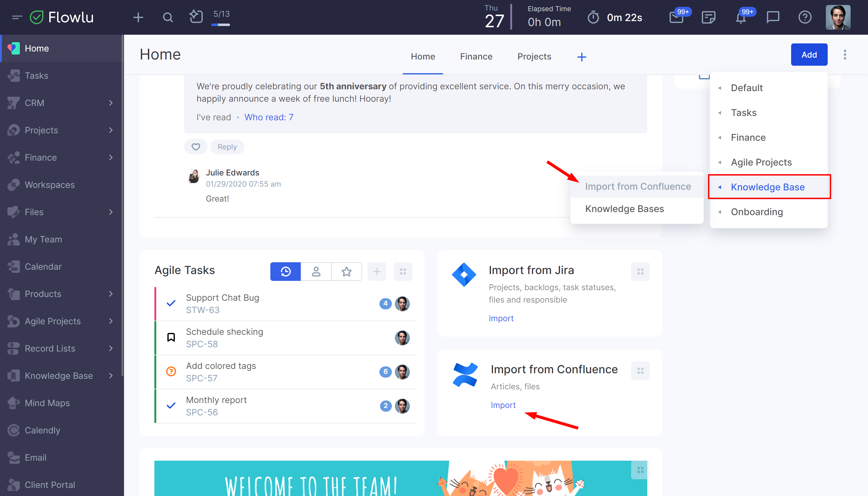Open the notes icon in header
868x496 pixels.
709,17
